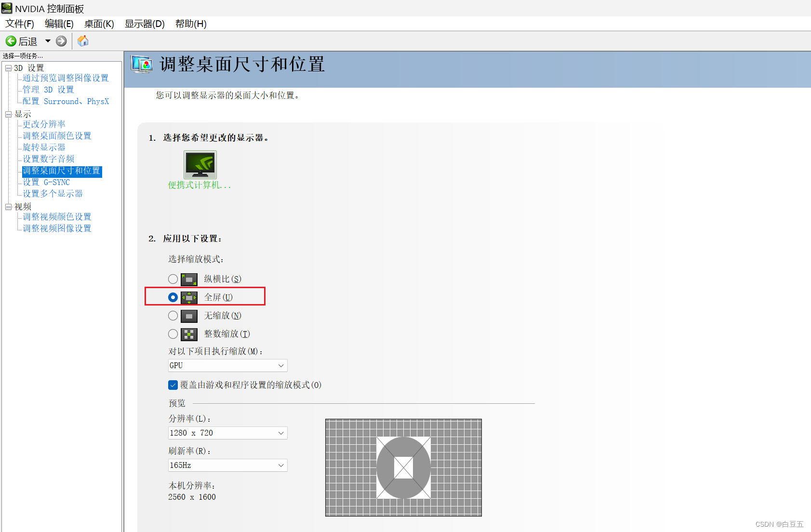Select the 无缩放(N) radio button
The image size is (811, 532).
[173, 316]
